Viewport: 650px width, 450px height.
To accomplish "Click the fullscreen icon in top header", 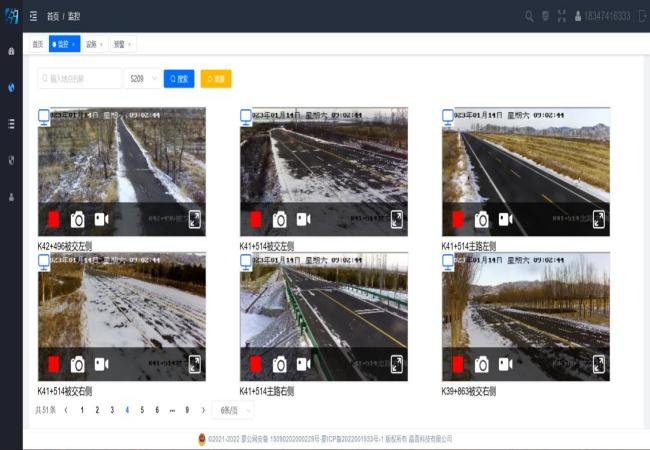I will coord(561,16).
